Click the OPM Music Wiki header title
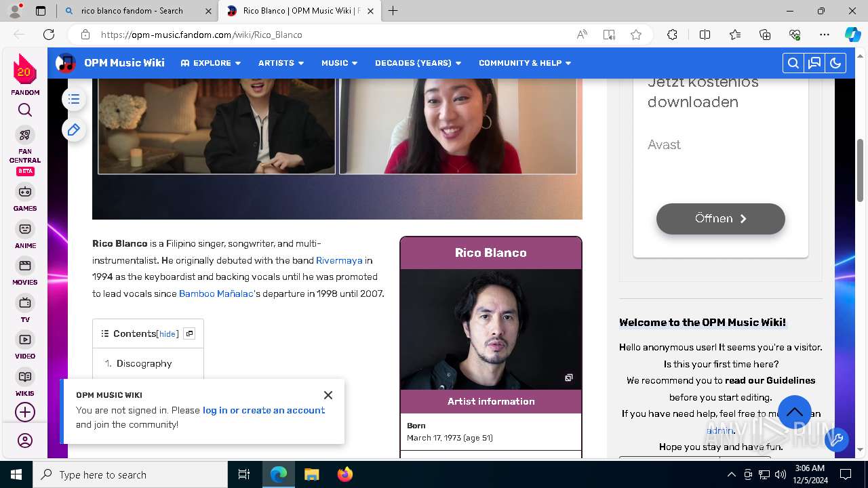This screenshot has height=488, width=868. click(124, 63)
